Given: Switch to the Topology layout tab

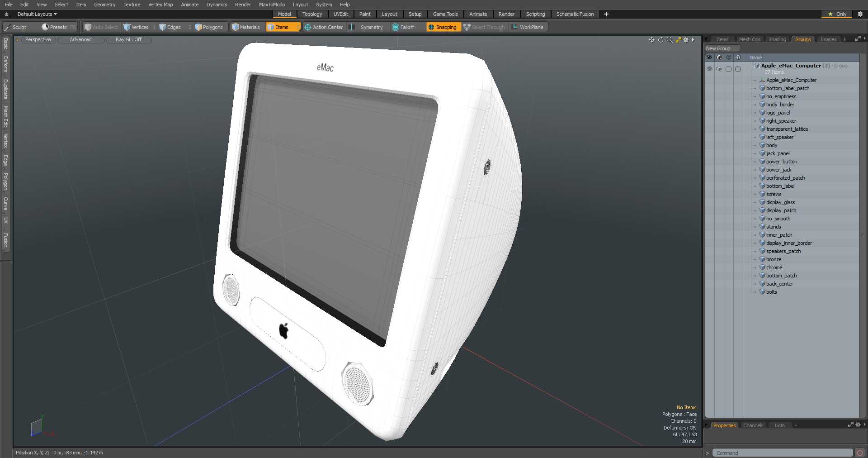Looking at the screenshot, I should coord(312,14).
